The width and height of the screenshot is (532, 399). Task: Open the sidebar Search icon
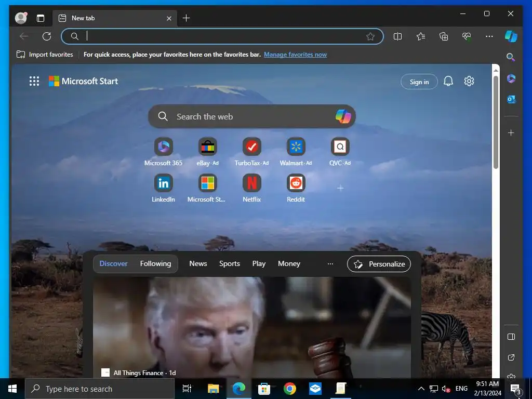[511, 57]
